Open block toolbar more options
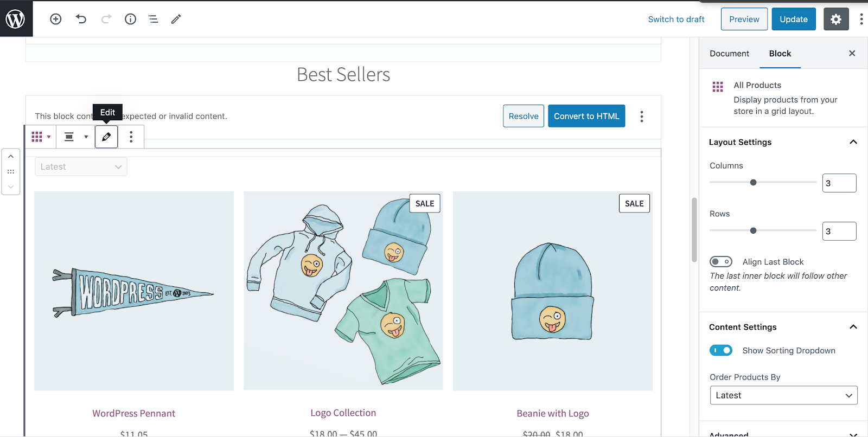 click(131, 137)
